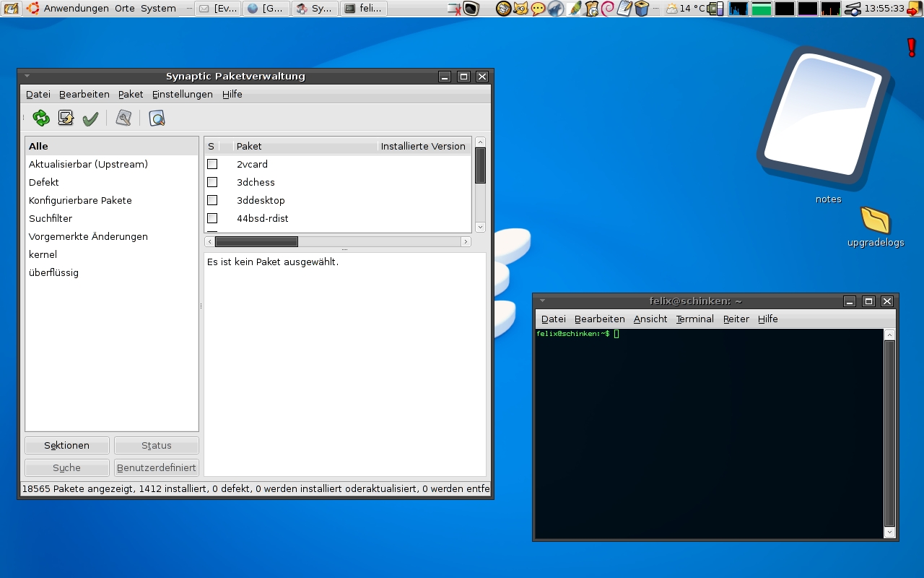This screenshot has height=578, width=924.
Task: Select the Defekt filter
Action: coord(112,182)
